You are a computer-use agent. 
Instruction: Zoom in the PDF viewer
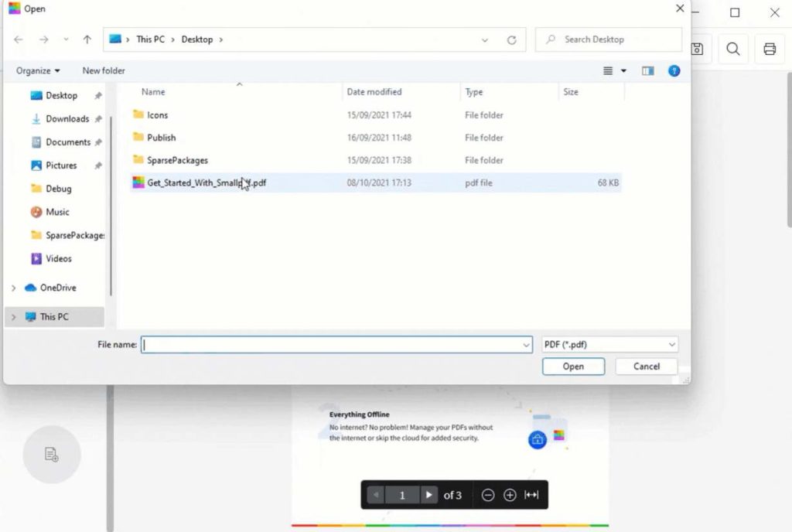pyautogui.click(x=510, y=495)
